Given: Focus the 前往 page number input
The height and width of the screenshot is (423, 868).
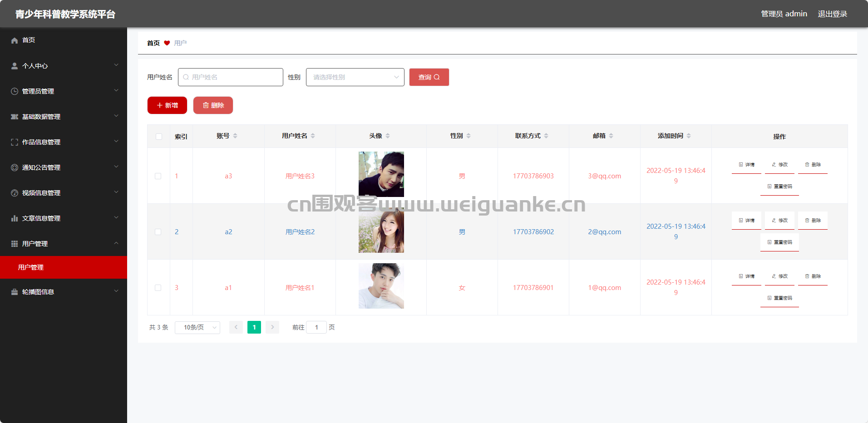Looking at the screenshot, I should (x=316, y=327).
